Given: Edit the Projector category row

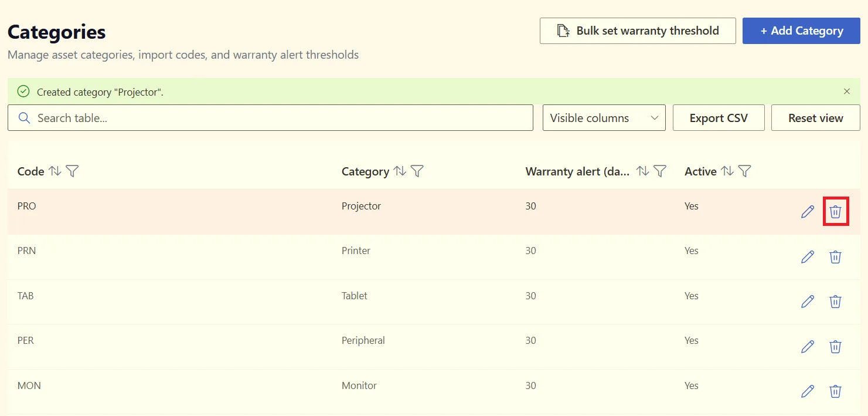Looking at the screenshot, I should click(808, 212).
